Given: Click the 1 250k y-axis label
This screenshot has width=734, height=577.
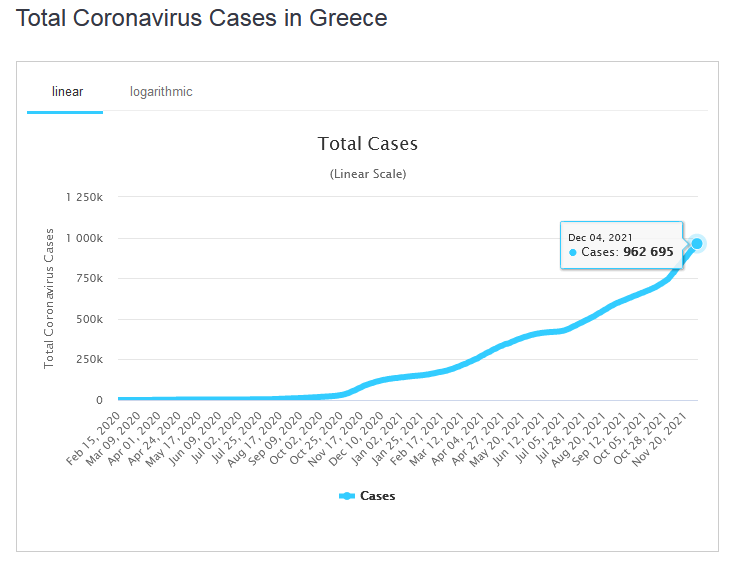Looking at the screenshot, I should pyautogui.click(x=84, y=198).
